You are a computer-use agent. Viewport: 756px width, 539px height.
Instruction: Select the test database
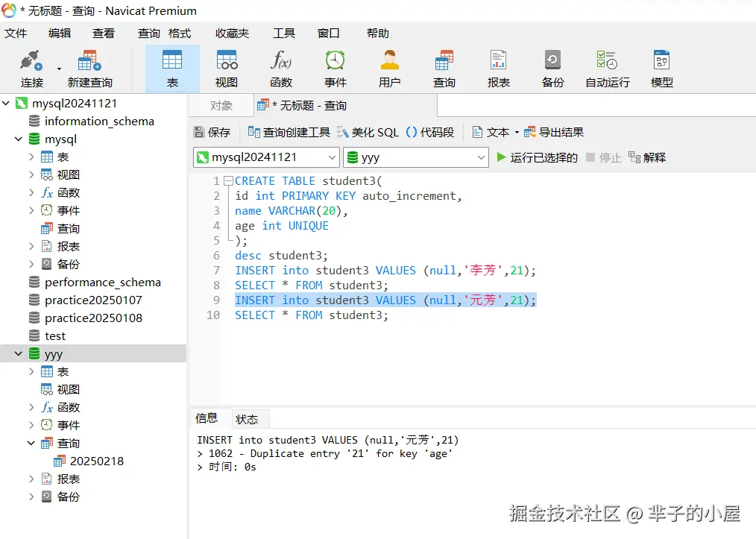coord(47,335)
